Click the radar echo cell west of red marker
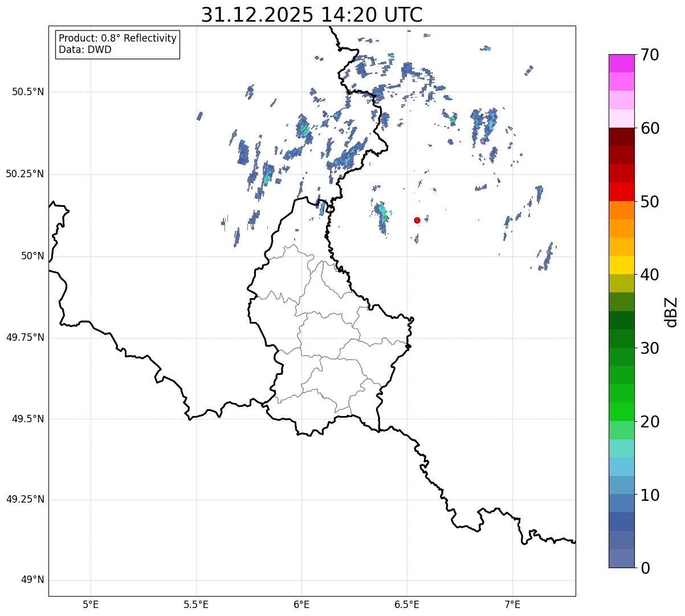Screen dimensions: 685x616 pos(382,217)
